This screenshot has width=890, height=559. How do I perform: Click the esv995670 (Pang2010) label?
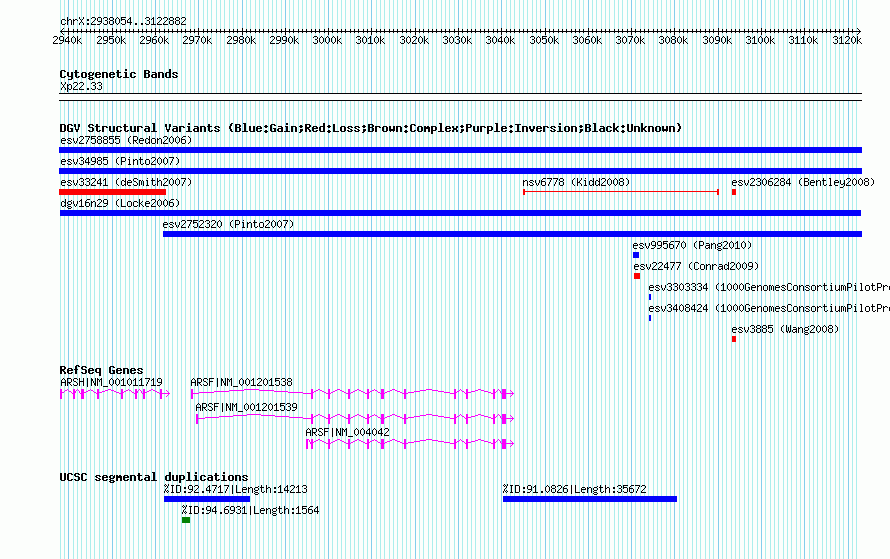click(x=692, y=245)
